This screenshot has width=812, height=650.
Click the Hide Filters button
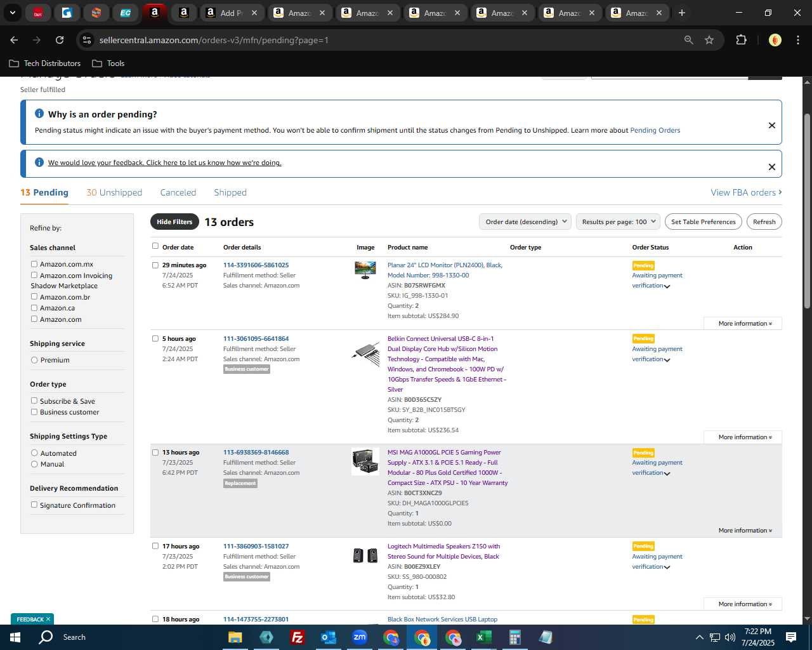pyautogui.click(x=174, y=222)
